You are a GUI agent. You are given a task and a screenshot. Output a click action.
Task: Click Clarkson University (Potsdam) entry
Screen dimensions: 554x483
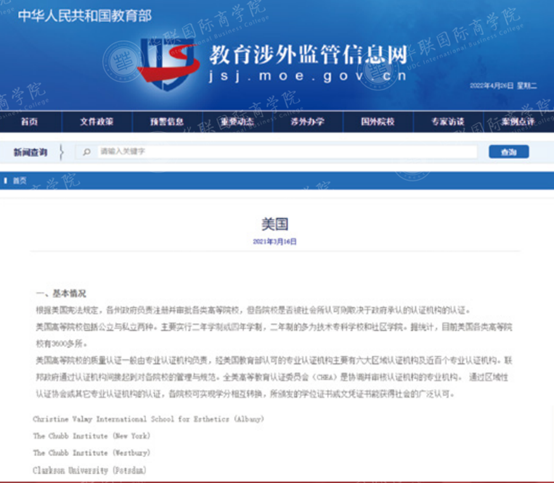89,470
